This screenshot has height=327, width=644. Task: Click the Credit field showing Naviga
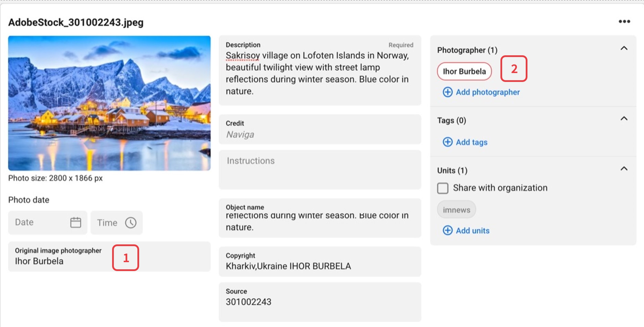(320, 134)
